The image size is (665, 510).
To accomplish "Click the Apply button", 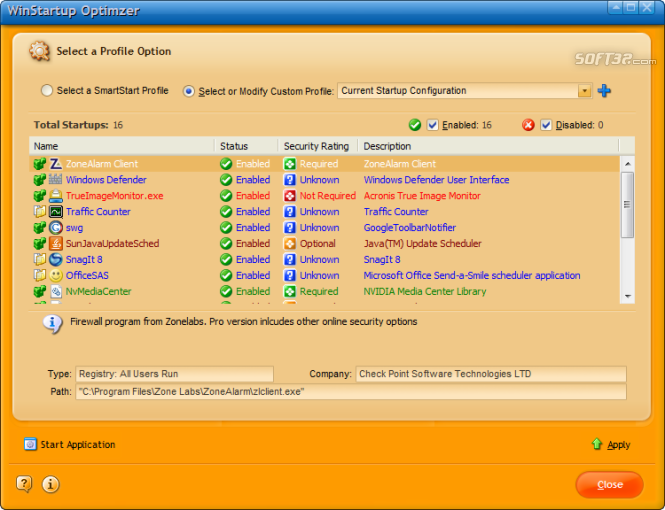I will (x=611, y=444).
